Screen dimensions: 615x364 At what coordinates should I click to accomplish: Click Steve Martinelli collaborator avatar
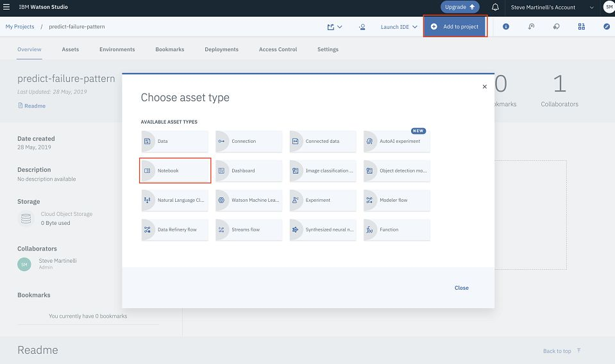click(x=24, y=265)
